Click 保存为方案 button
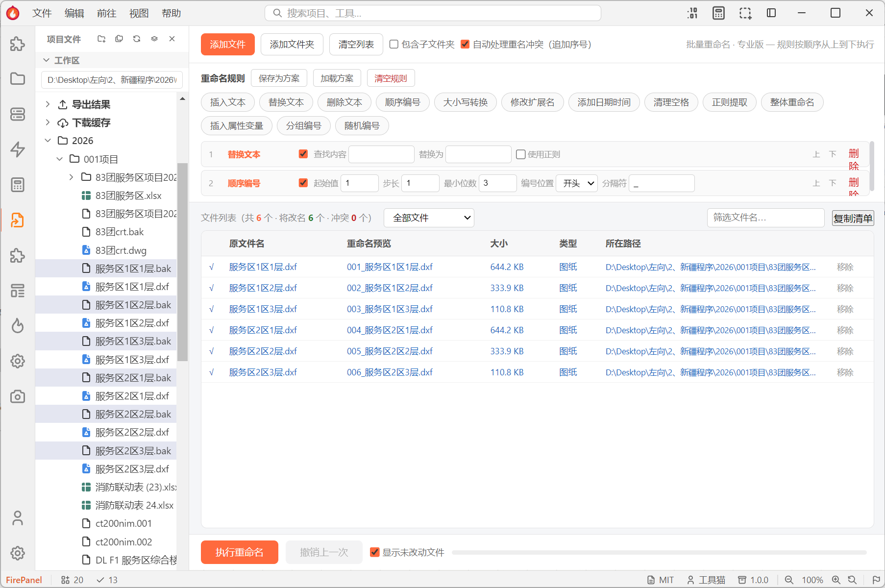Screen dimensions: 885x588 pyautogui.click(x=279, y=78)
